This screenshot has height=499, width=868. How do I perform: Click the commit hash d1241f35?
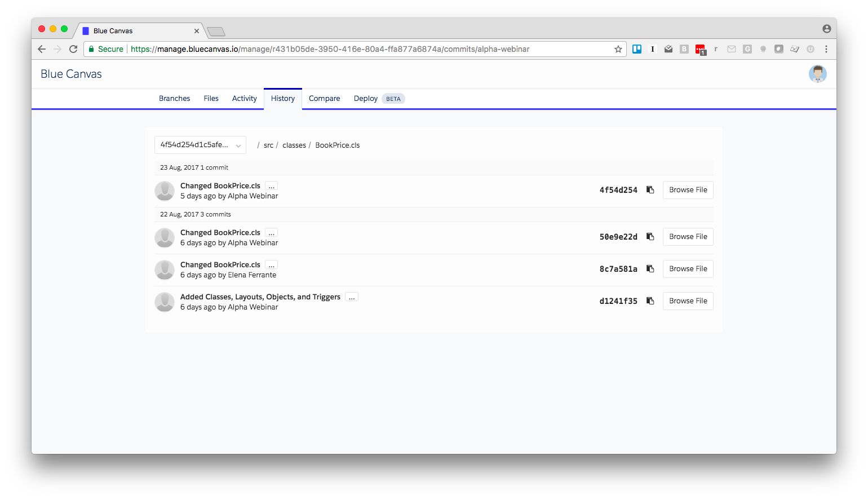[618, 301]
